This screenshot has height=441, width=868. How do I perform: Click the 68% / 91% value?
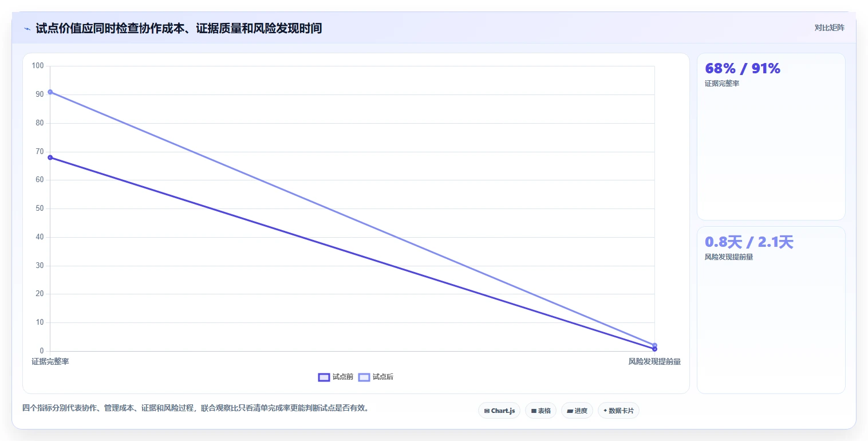pos(743,68)
